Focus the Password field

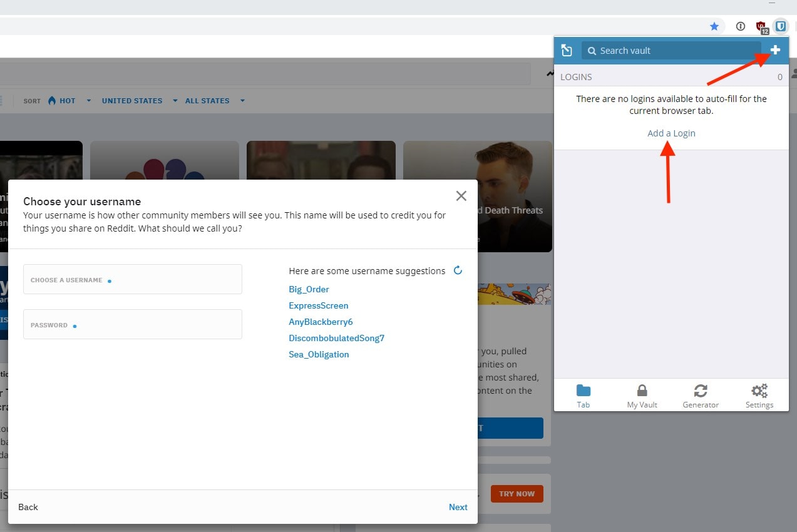coord(133,324)
